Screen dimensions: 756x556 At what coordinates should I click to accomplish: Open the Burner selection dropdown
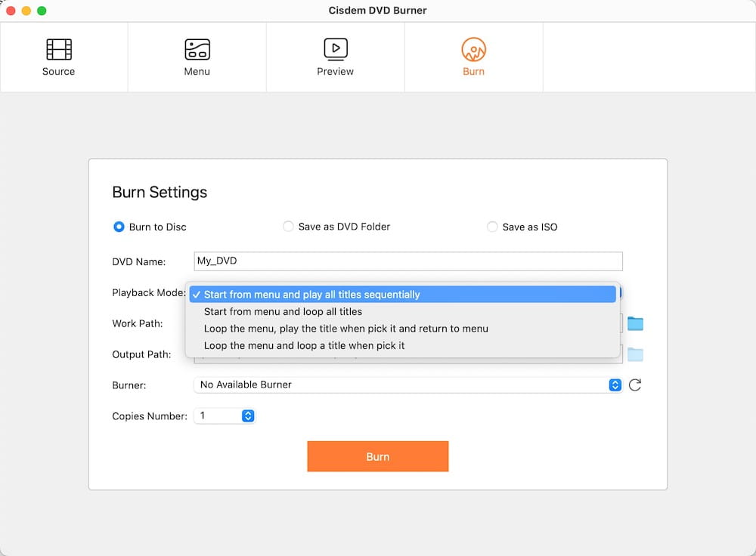point(615,385)
